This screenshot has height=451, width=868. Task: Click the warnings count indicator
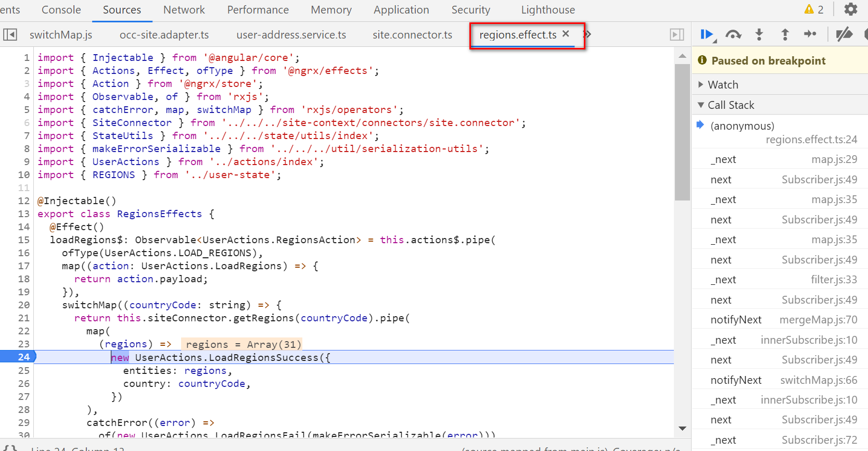coord(814,9)
